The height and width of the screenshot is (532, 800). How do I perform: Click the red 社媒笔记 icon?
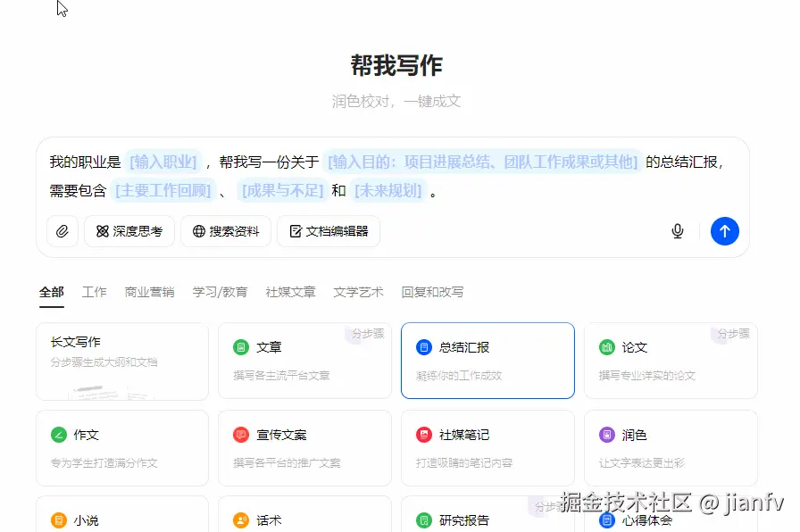coord(424,435)
